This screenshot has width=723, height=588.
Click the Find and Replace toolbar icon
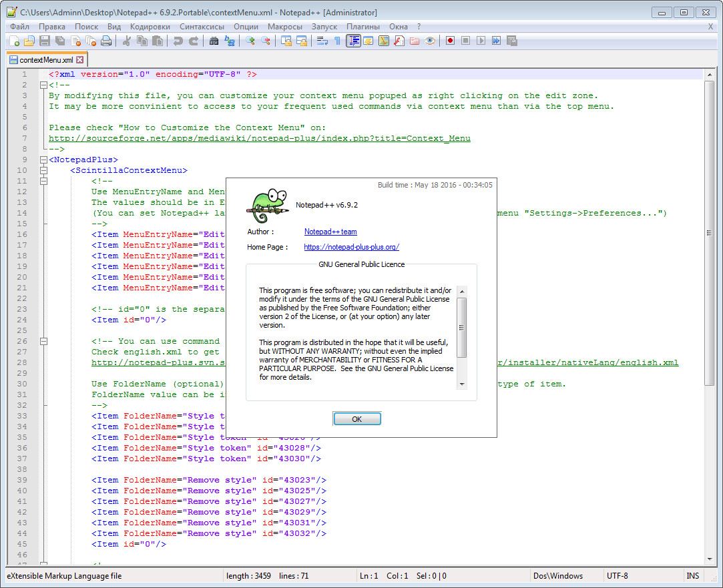click(229, 41)
